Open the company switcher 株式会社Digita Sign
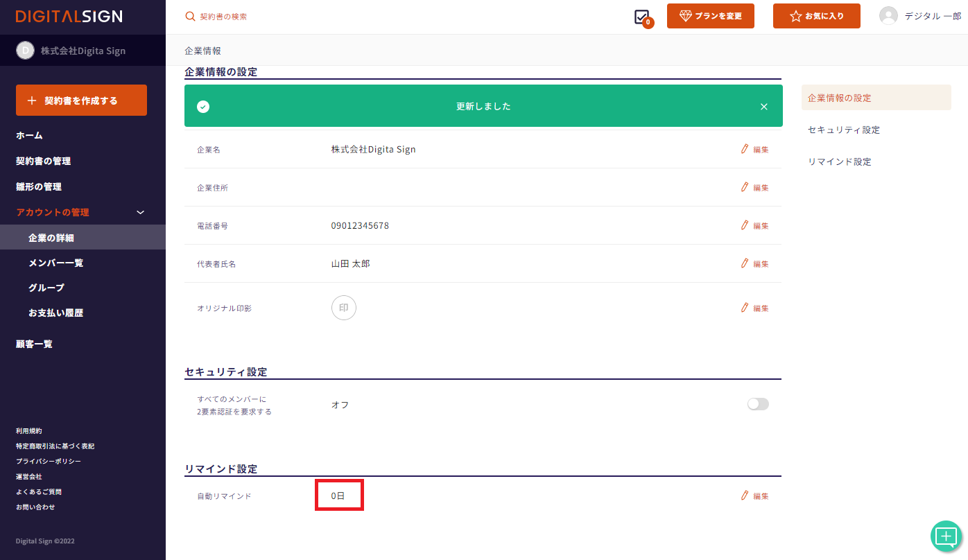This screenshot has width=968, height=560. [83, 51]
